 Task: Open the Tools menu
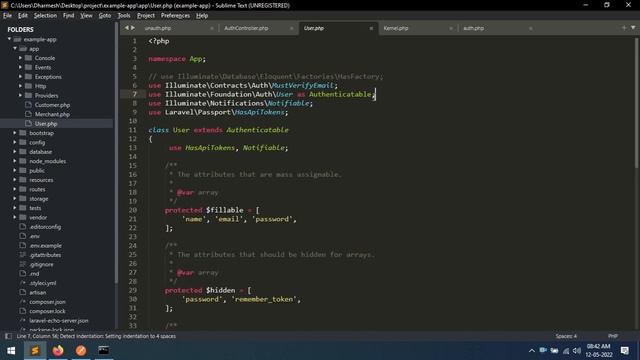[x=124, y=16]
